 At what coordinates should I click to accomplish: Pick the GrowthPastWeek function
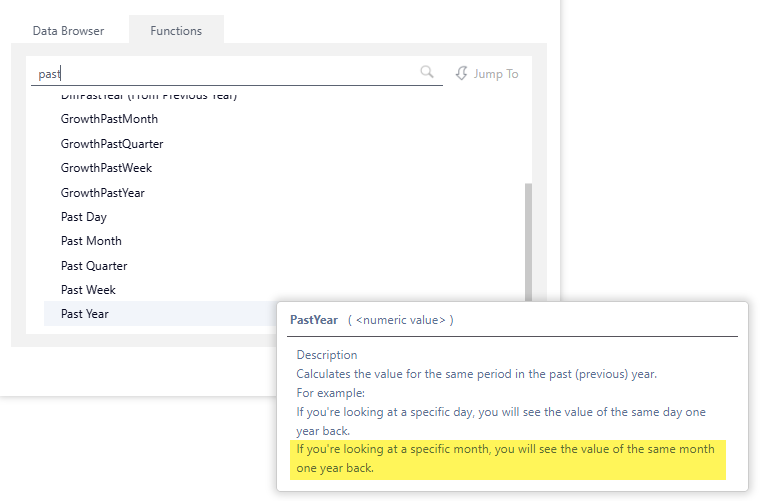[106, 168]
